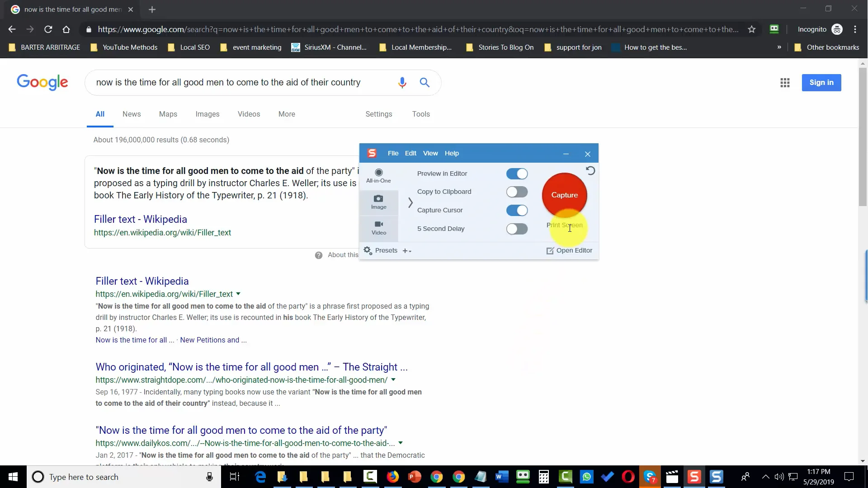Expand Snagit image capture options chevron
868x488 pixels.
click(410, 202)
